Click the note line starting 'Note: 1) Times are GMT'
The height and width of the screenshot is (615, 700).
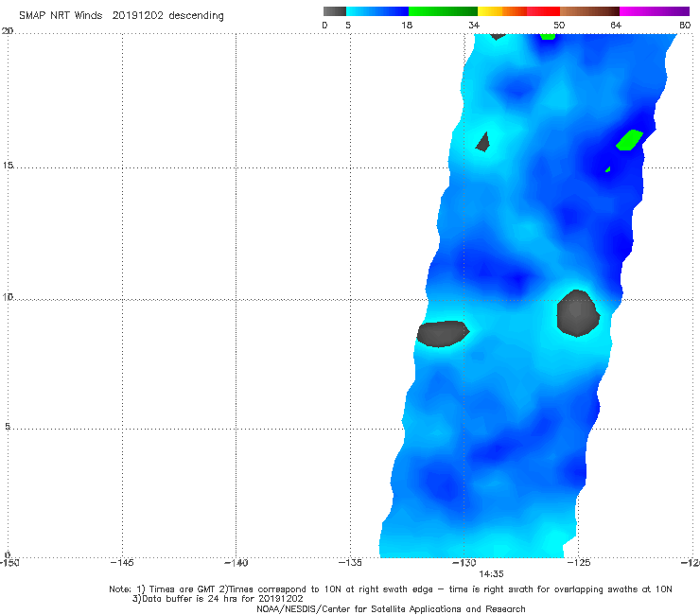(x=390, y=589)
